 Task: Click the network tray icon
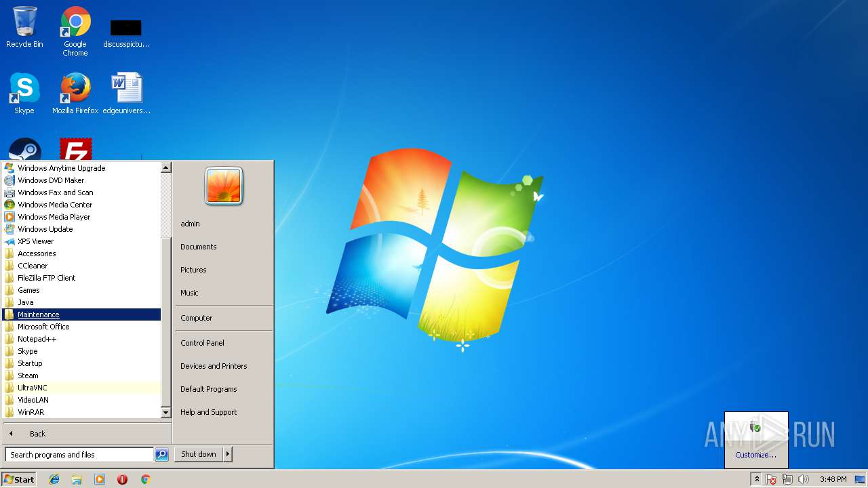787,479
